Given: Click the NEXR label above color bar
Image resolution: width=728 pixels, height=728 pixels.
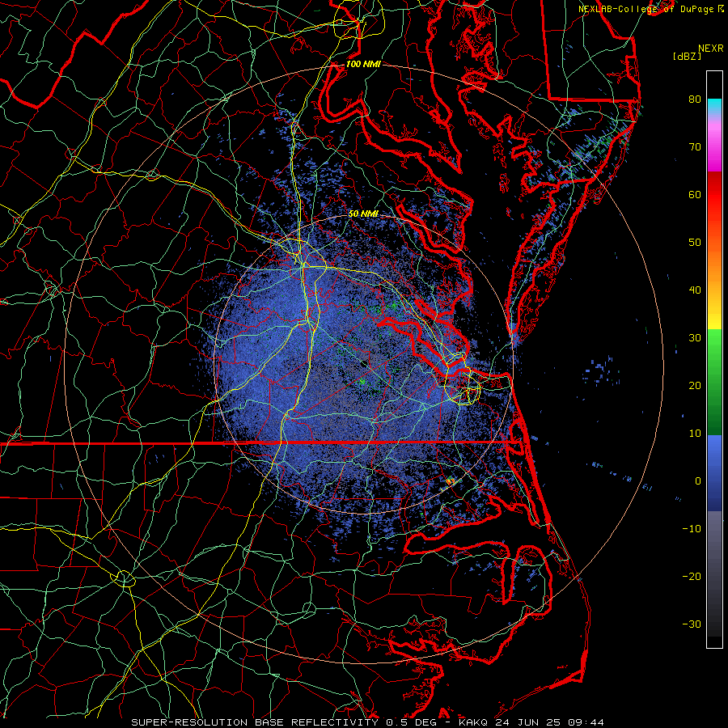Looking at the screenshot, I should pos(710,49).
